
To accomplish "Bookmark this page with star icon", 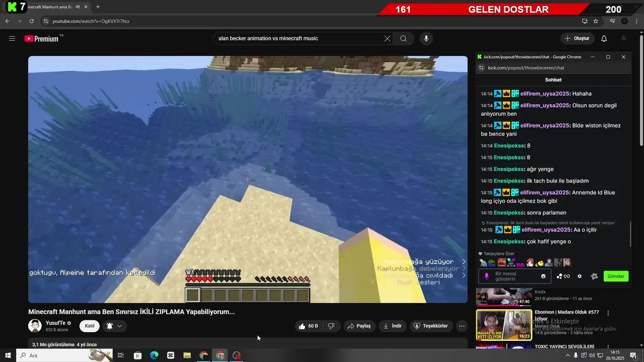I will pyautogui.click(x=596, y=21).
